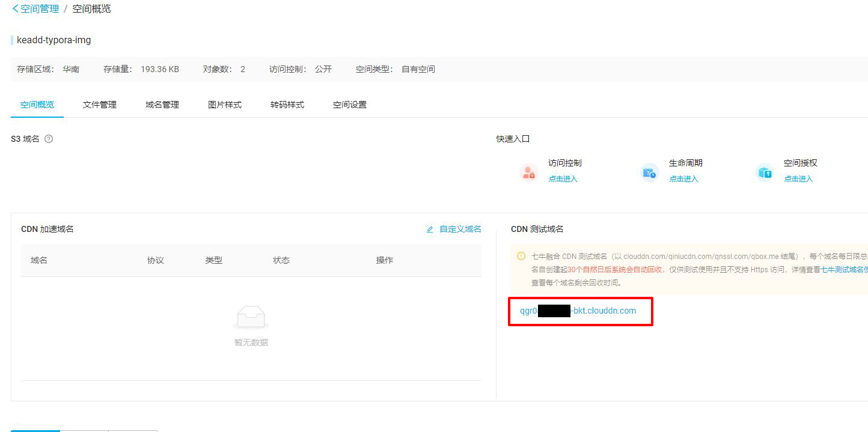Switch to the 文件管理 tab
This screenshot has width=868, height=432.
coord(100,105)
